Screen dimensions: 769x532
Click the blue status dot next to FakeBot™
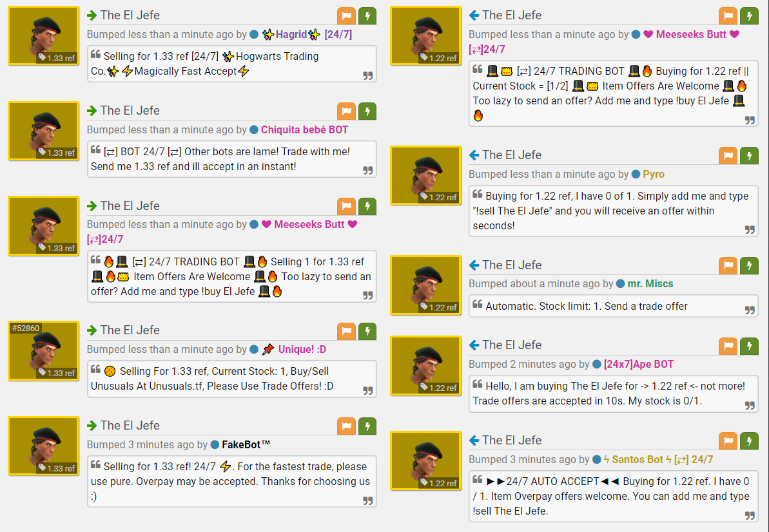215,445
